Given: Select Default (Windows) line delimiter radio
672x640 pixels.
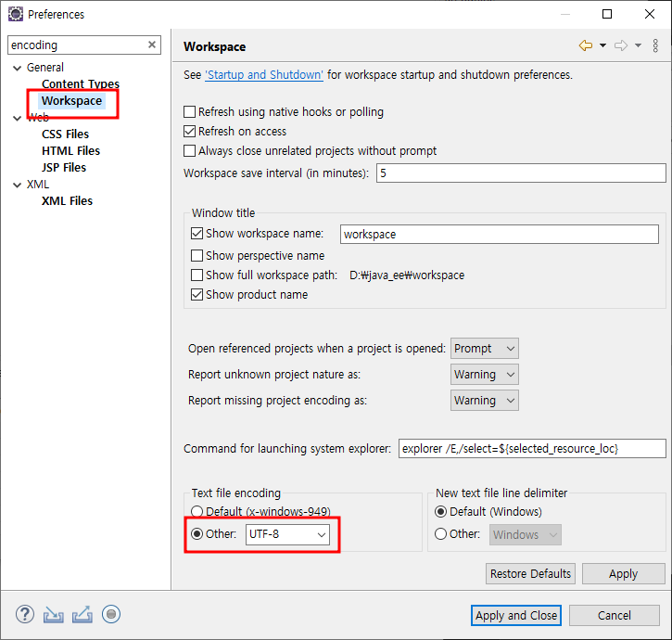Looking at the screenshot, I should (x=440, y=512).
